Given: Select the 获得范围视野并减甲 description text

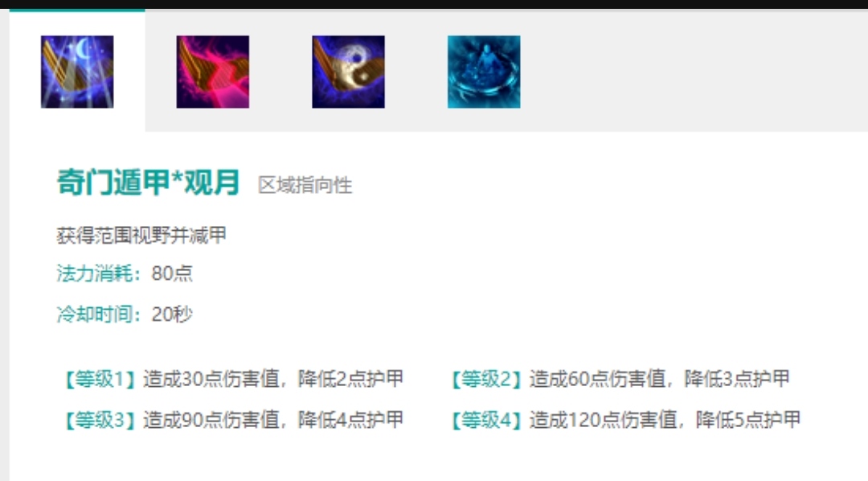Looking at the screenshot, I should tap(141, 235).
